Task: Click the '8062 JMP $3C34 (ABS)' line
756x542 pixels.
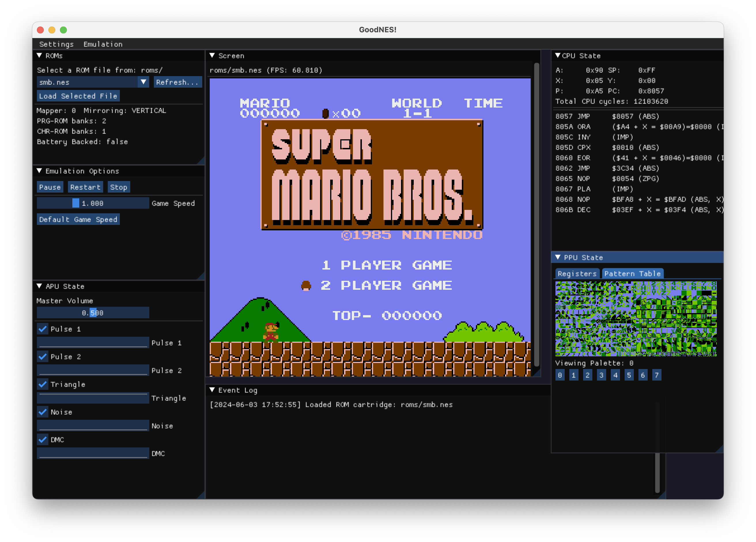Action: click(607, 168)
